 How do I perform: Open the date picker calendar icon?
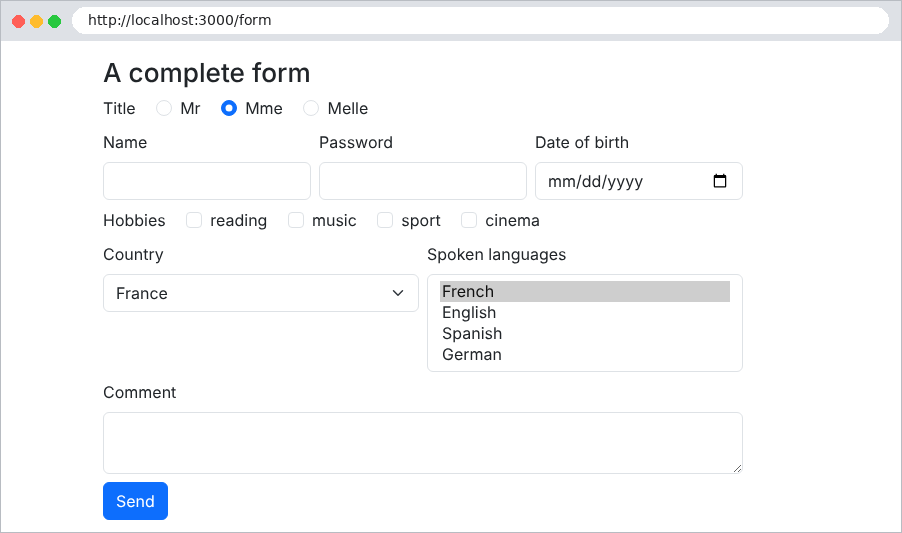click(720, 181)
